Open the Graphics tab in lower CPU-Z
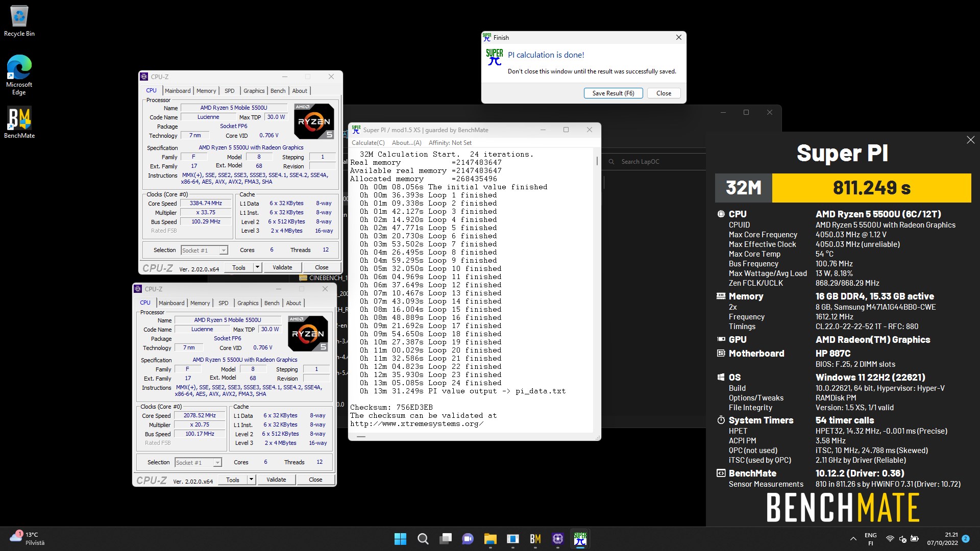This screenshot has width=980, height=551. tap(248, 303)
